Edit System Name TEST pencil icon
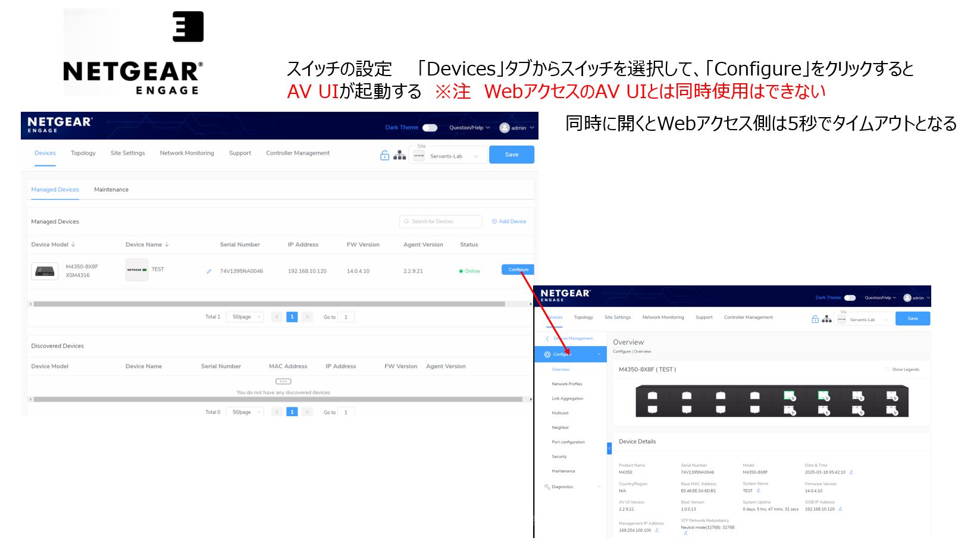The width and height of the screenshot is (980, 547). (x=759, y=491)
